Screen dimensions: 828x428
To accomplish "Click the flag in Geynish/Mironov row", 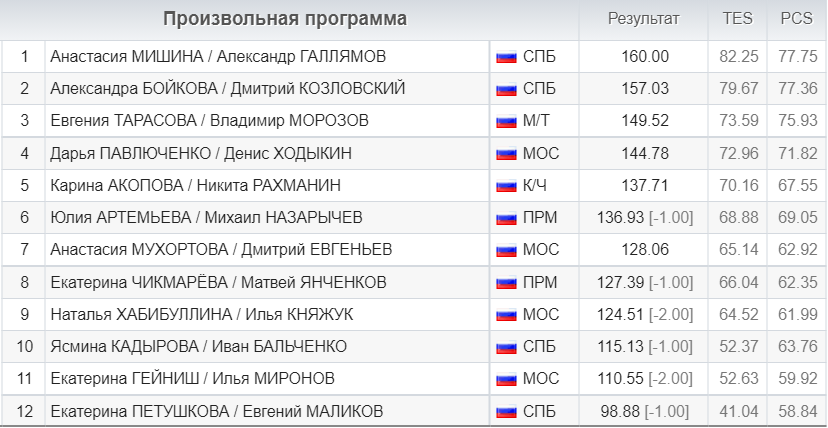I will click(505, 379).
